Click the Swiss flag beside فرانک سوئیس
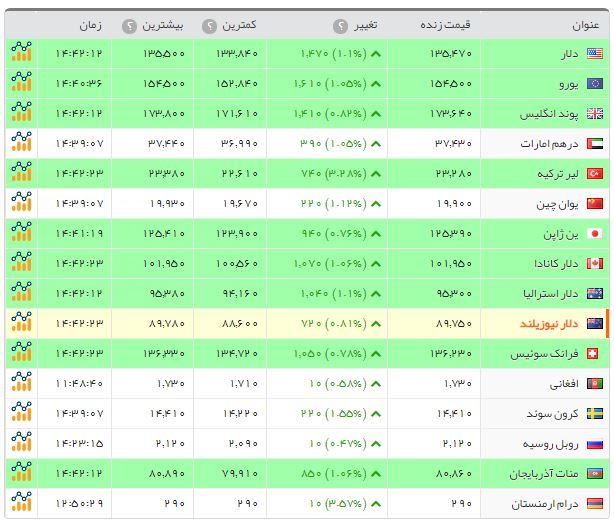This screenshot has width=614, height=528. tap(594, 354)
